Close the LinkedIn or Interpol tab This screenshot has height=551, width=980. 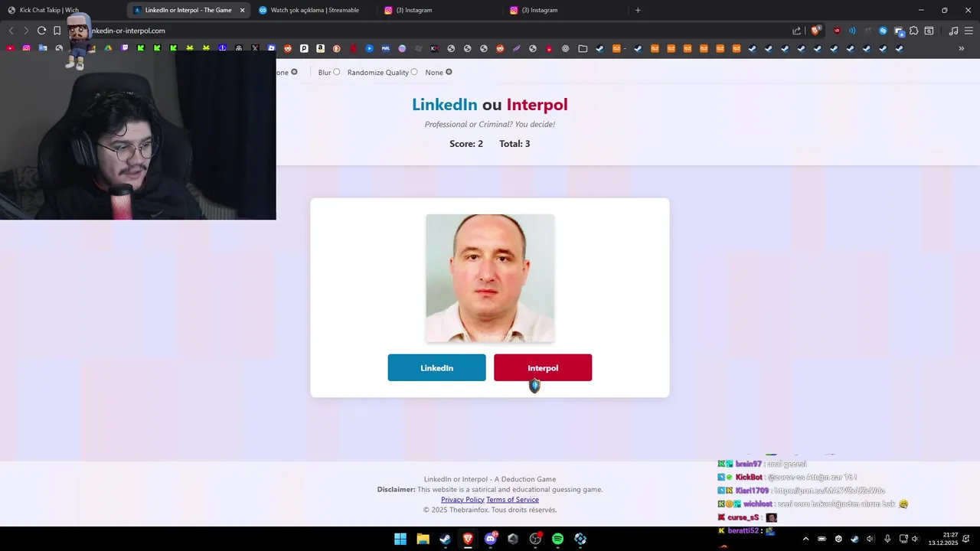(243, 10)
